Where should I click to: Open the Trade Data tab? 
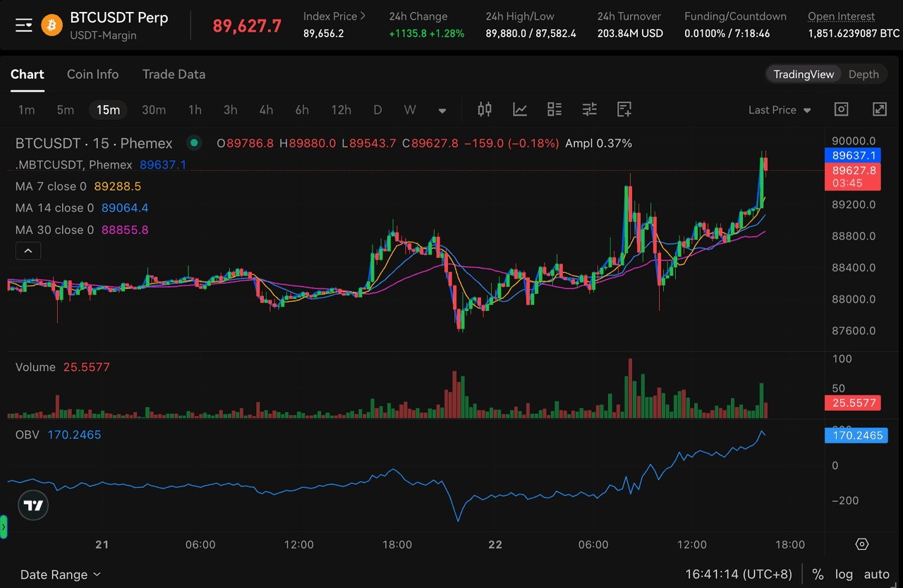(x=174, y=74)
